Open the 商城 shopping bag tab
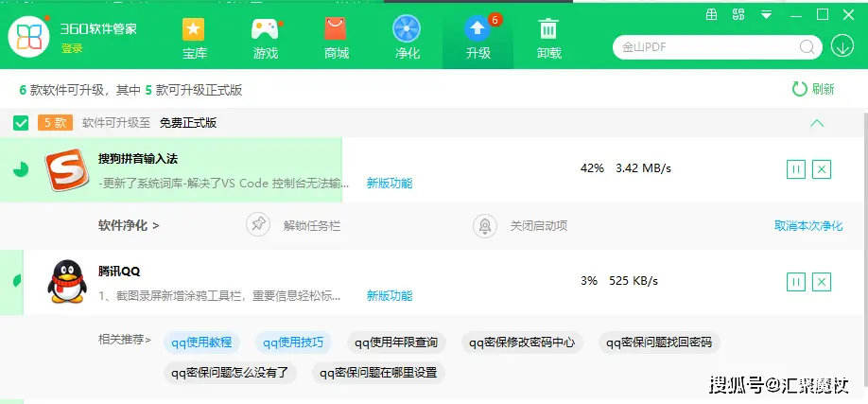Viewport: 868px width, 404px height. pos(336,38)
